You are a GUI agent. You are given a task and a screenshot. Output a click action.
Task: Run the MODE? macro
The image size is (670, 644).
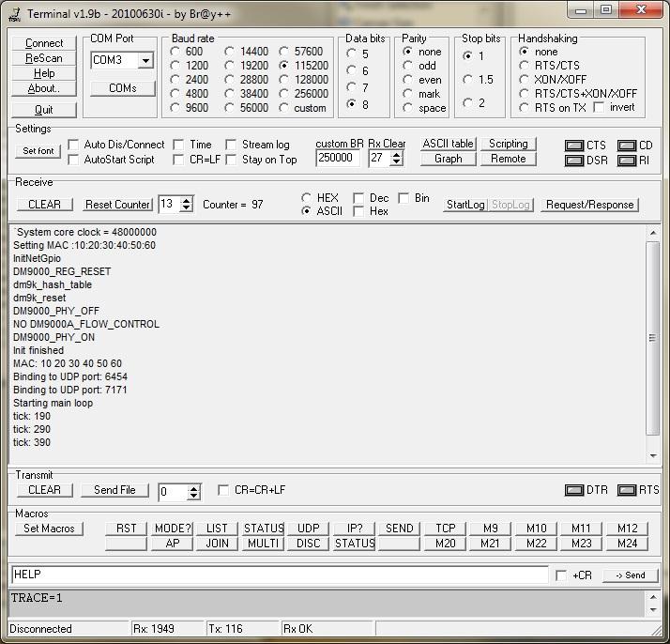(x=173, y=529)
